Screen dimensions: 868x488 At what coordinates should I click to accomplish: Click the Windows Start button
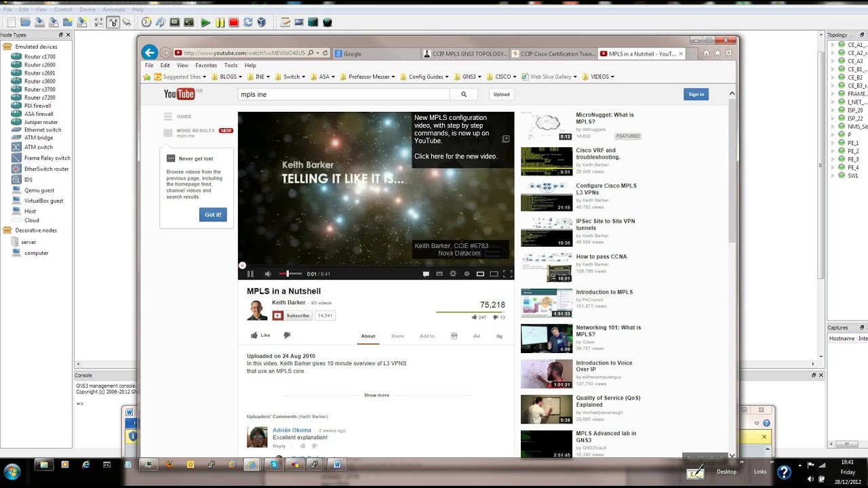[x=12, y=471]
